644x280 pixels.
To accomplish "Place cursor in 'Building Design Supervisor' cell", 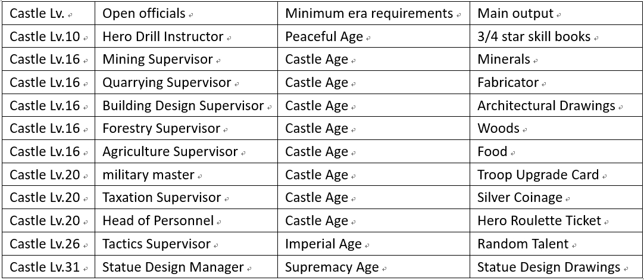I will (x=183, y=106).
